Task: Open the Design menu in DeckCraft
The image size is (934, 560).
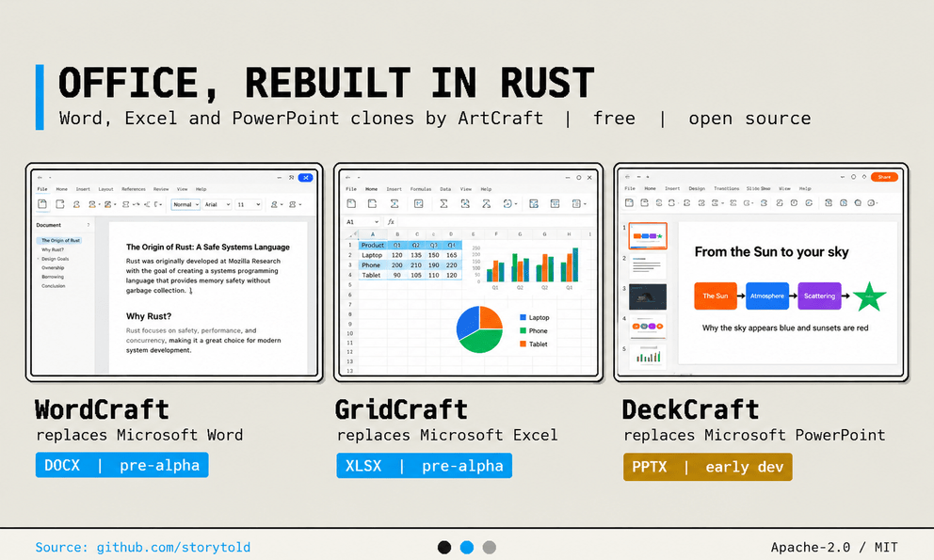Action: pyautogui.click(x=697, y=188)
